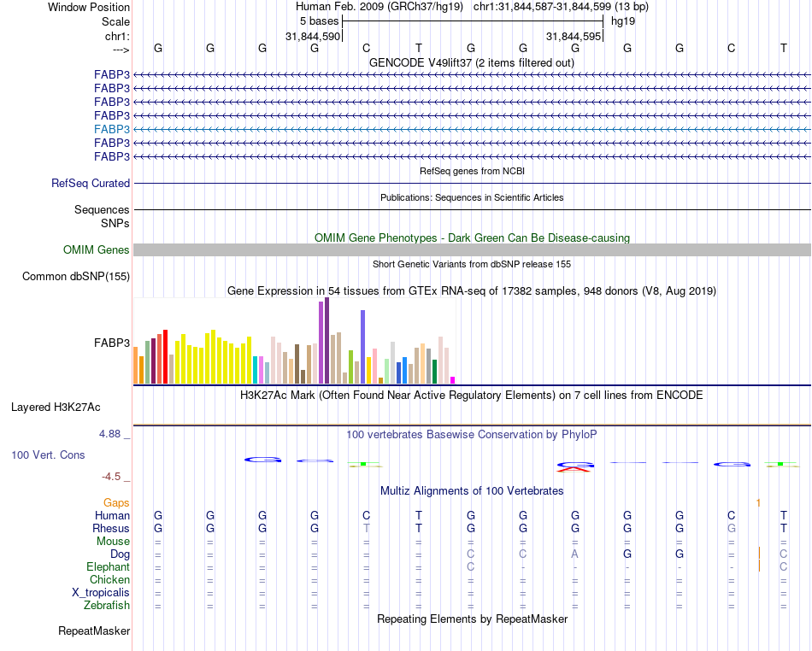Click the Dog species label
The image size is (812, 651).
(x=121, y=554)
